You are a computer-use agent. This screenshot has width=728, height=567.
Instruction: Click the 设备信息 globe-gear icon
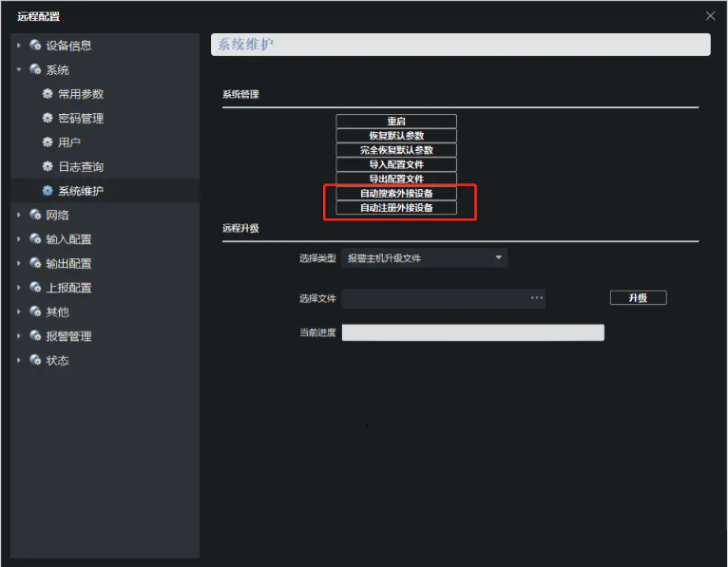[x=35, y=46]
